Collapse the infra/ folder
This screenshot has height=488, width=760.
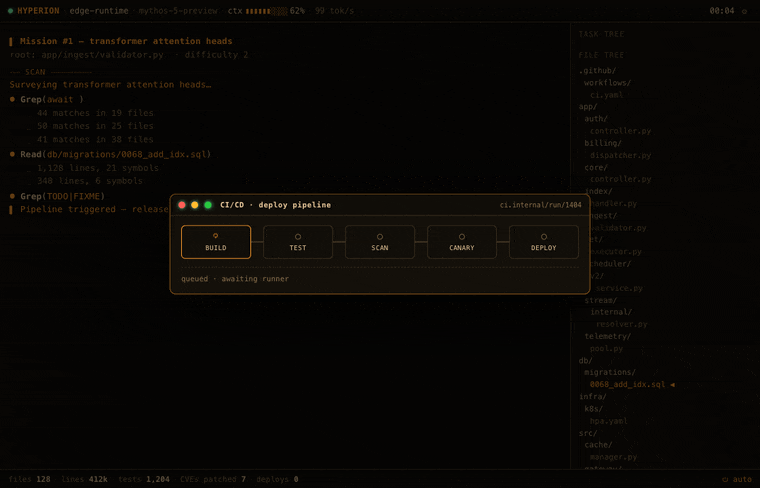(592, 396)
